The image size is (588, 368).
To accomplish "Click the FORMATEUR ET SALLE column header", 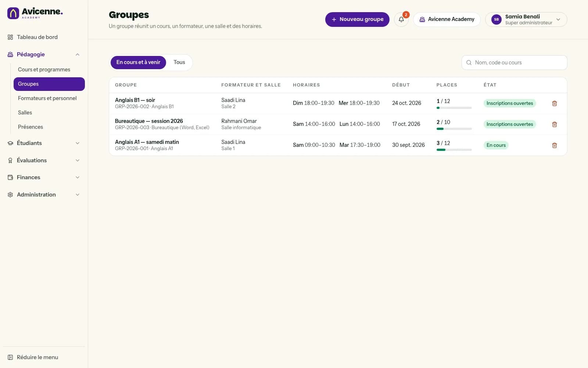I will (x=251, y=85).
